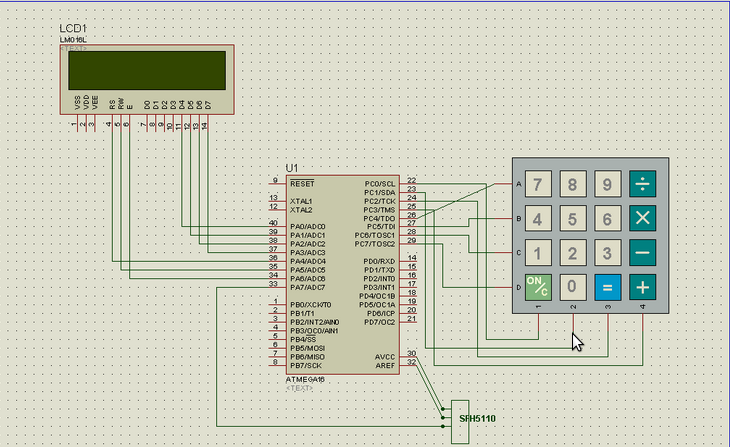
Task: Click keypad button 1
Action: coord(538,253)
